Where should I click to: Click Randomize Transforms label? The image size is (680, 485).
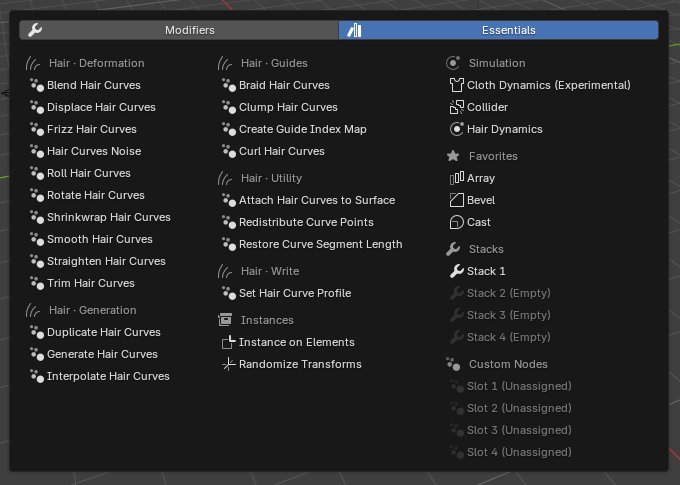(x=300, y=364)
